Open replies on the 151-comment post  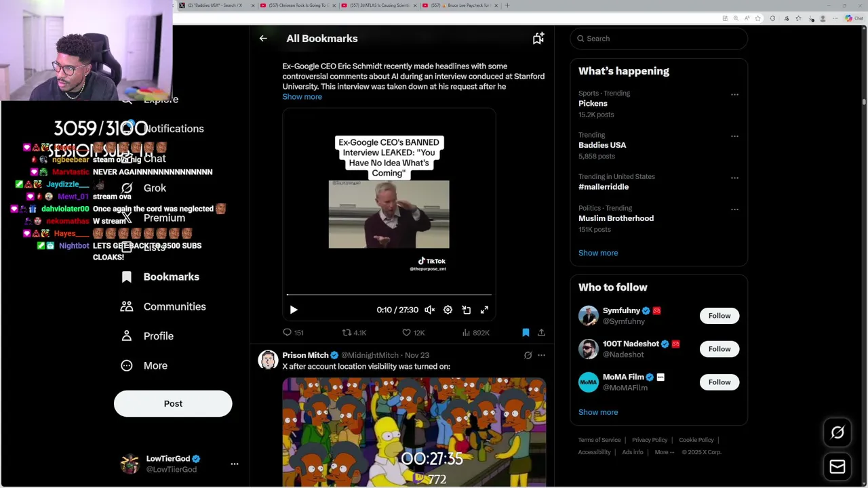pos(294,333)
